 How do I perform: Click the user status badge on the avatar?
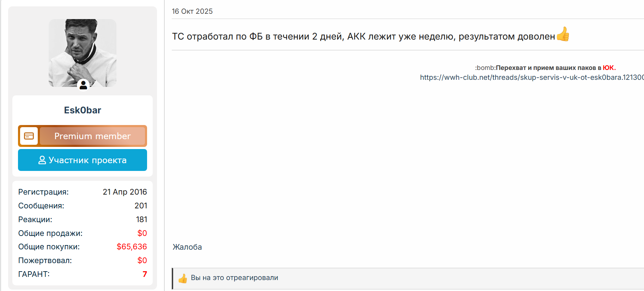click(x=83, y=85)
